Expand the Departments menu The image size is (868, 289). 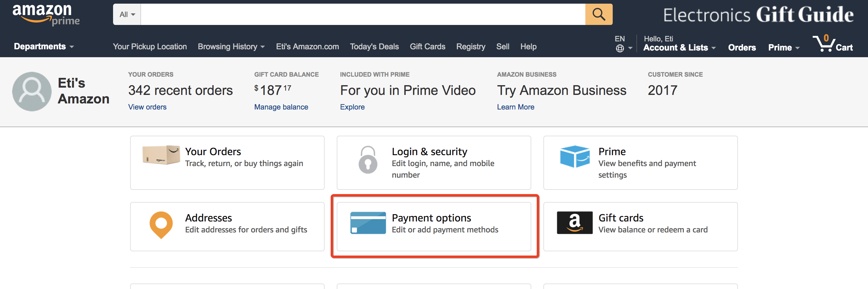44,47
